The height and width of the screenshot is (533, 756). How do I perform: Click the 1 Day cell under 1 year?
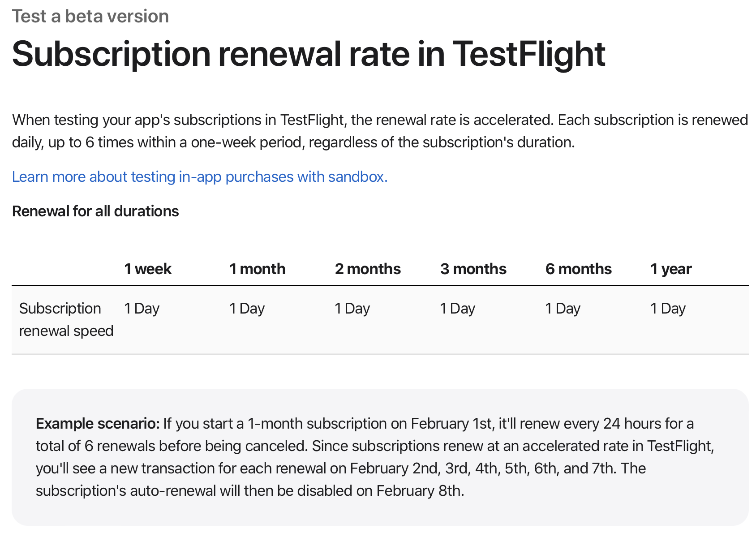(x=668, y=308)
